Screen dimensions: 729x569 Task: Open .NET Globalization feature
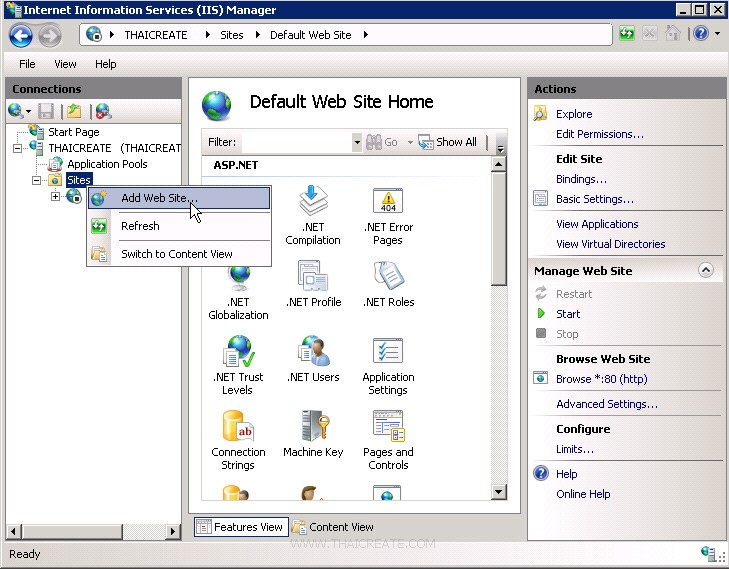[239, 293]
